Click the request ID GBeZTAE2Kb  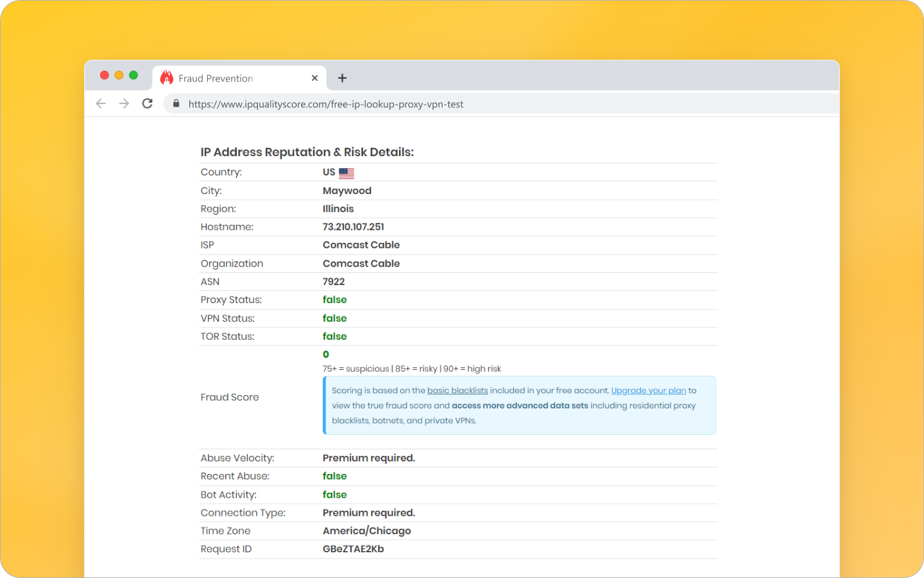pos(354,548)
